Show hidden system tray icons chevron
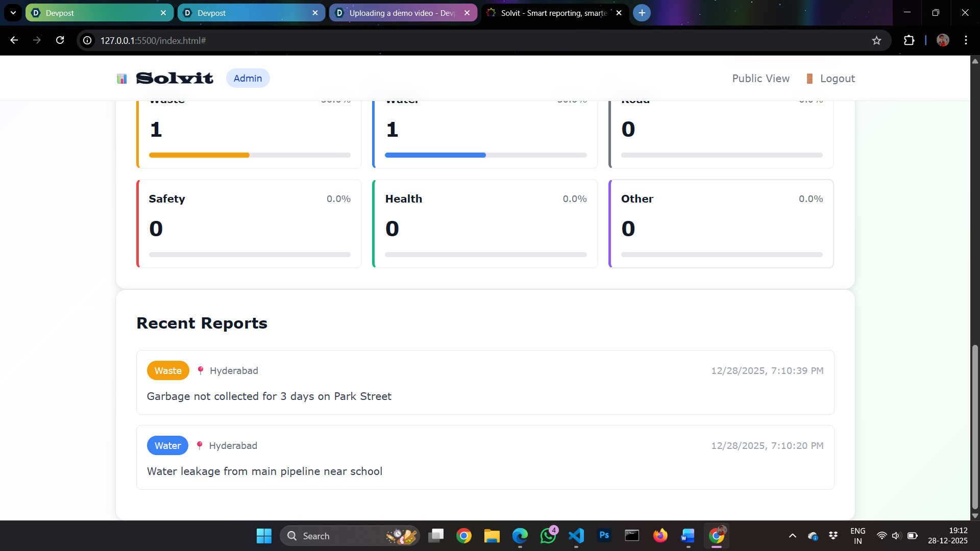Viewport: 980px width, 551px height. click(x=792, y=536)
